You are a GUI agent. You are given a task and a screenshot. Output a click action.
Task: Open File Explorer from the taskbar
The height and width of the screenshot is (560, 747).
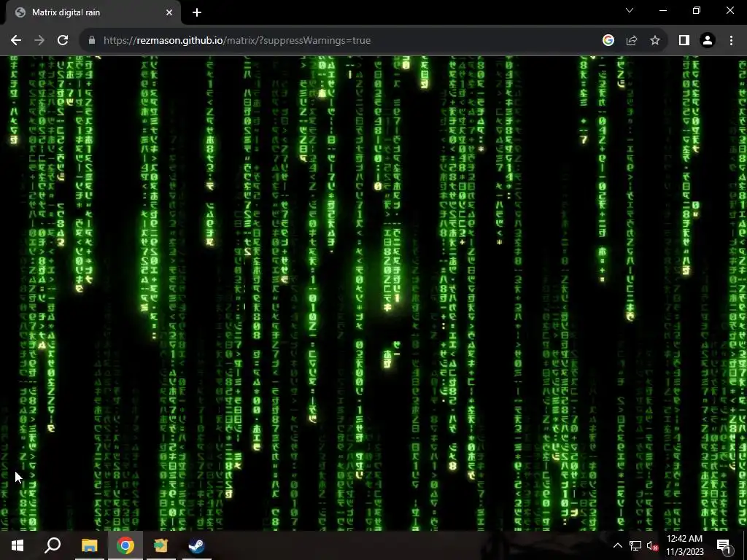point(90,545)
